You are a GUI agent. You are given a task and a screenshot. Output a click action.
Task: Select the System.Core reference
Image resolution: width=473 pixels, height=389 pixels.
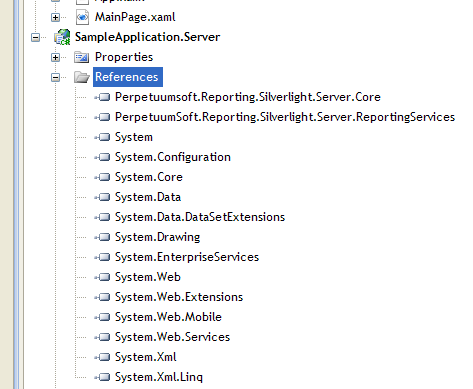[149, 177]
